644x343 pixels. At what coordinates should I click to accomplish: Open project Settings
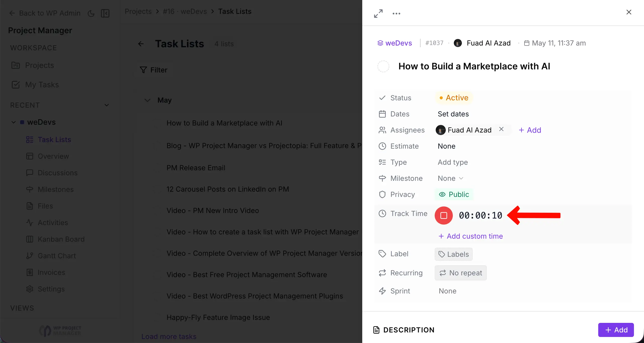click(45, 289)
